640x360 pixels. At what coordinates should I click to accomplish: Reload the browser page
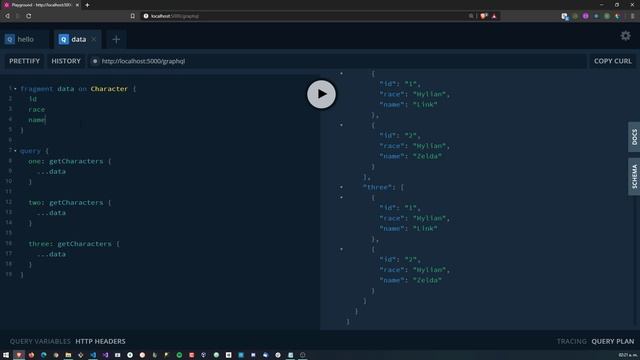pos(29,16)
